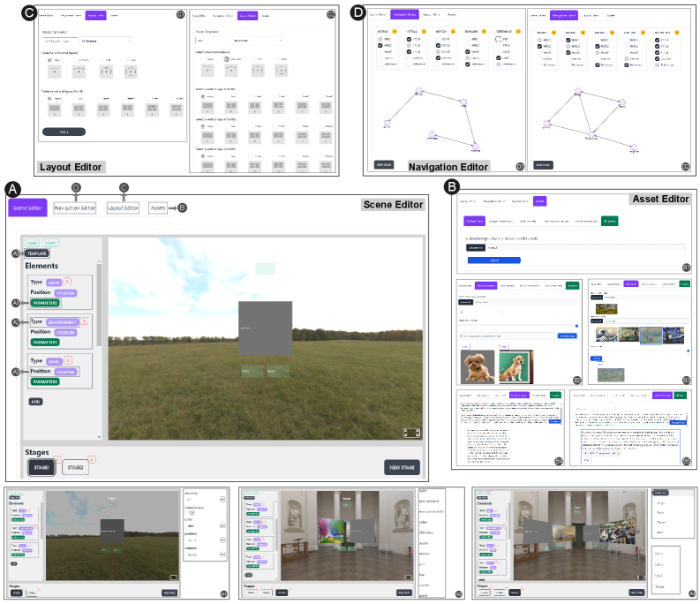This screenshot has height=604, width=700.
Task: Select the framed puppy image in B2
Action: (x=516, y=366)
